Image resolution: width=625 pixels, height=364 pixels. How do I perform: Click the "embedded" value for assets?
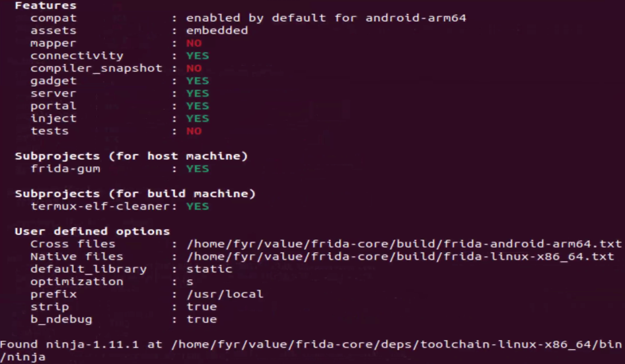[x=217, y=31]
